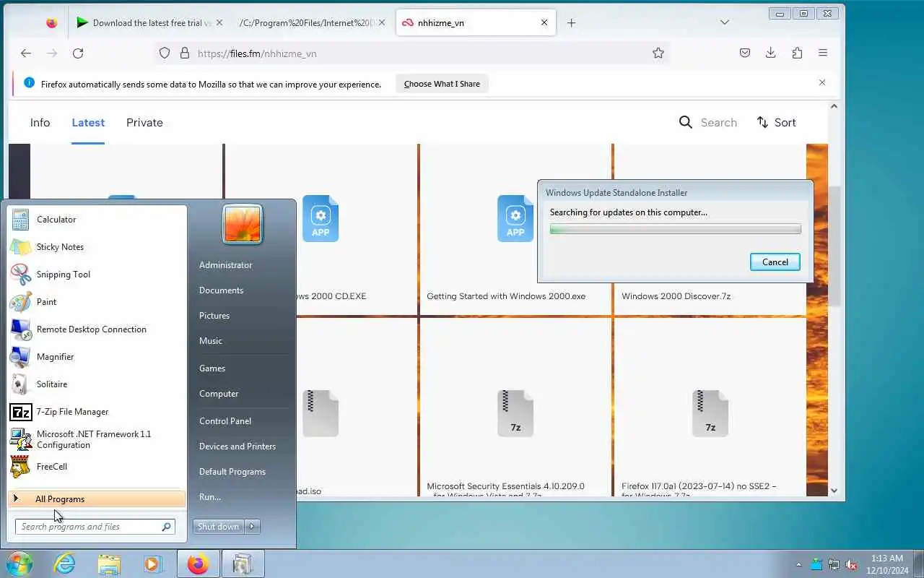Open Microsoft .NET Framework 1.1 Configuration
Screen dimensions: 924x578
coord(97,439)
